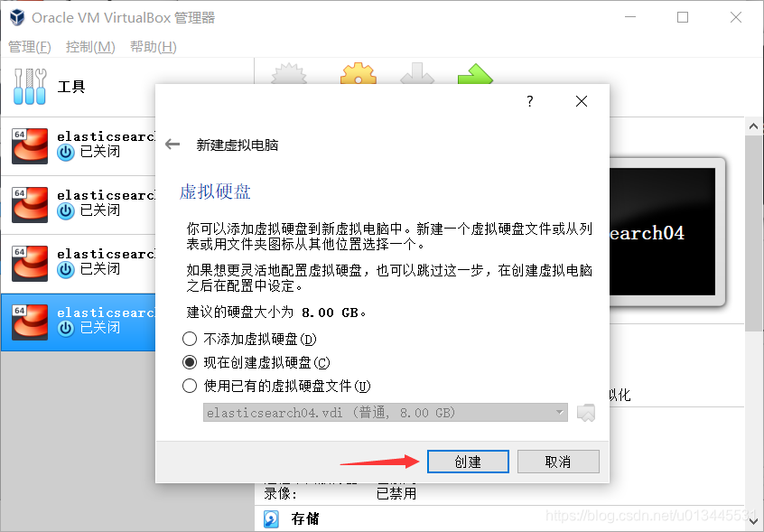Click power-off status icon of third VM

coord(65,269)
